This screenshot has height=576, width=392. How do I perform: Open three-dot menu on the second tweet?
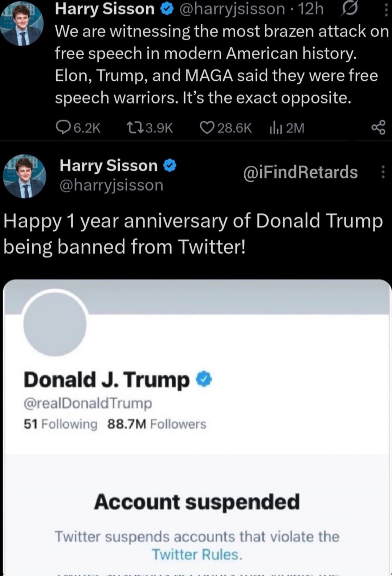[383, 172]
